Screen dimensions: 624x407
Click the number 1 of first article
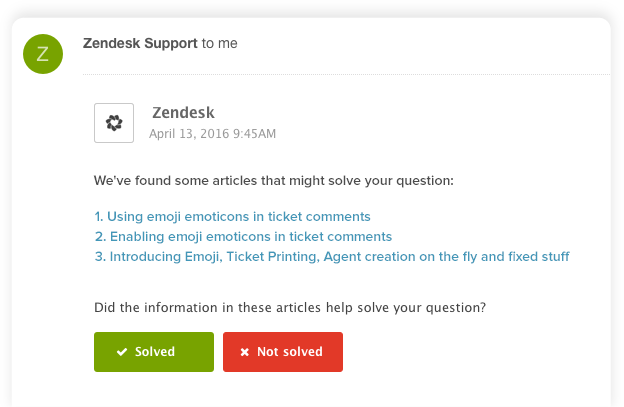99,216
